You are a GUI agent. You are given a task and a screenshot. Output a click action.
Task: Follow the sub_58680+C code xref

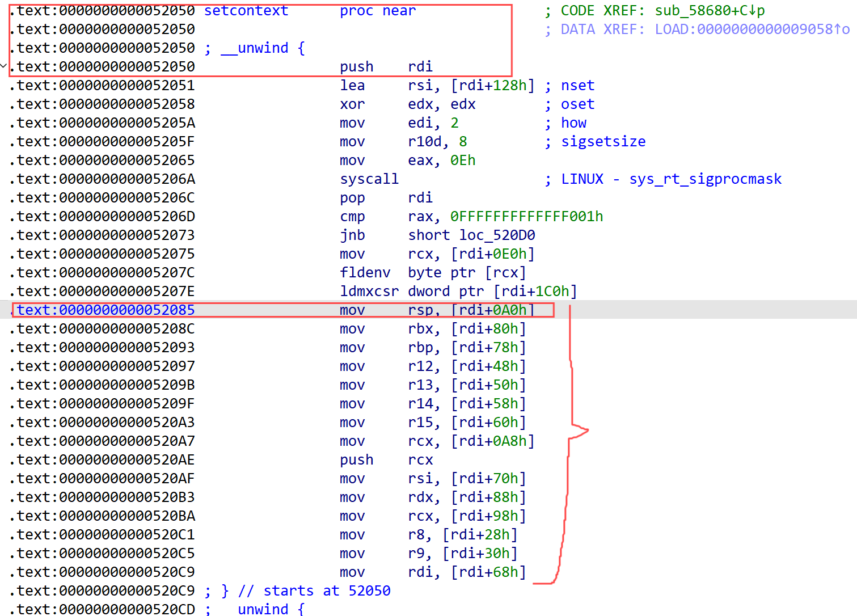point(710,11)
